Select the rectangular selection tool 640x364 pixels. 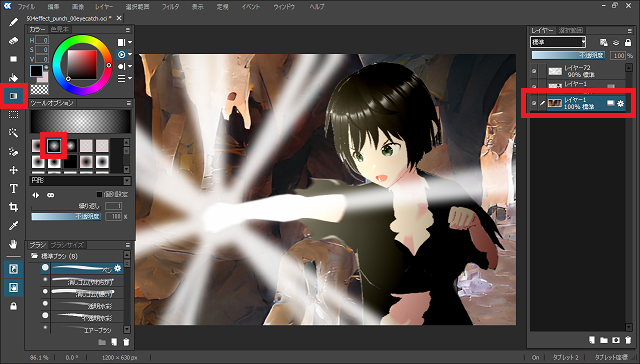[13, 115]
